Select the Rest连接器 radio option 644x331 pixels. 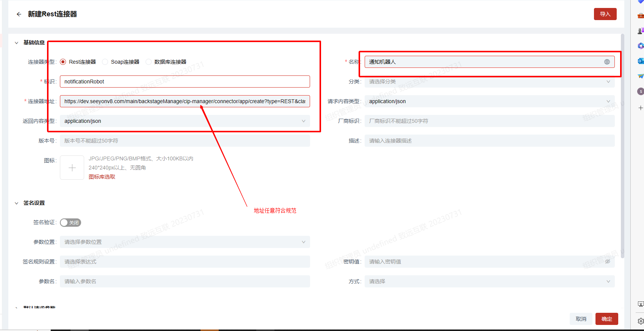(63, 62)
